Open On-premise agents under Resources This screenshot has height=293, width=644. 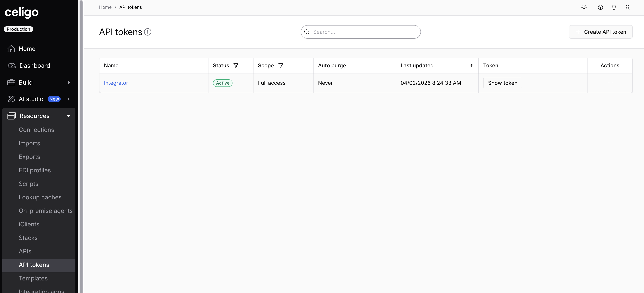(x=46, y=211)
